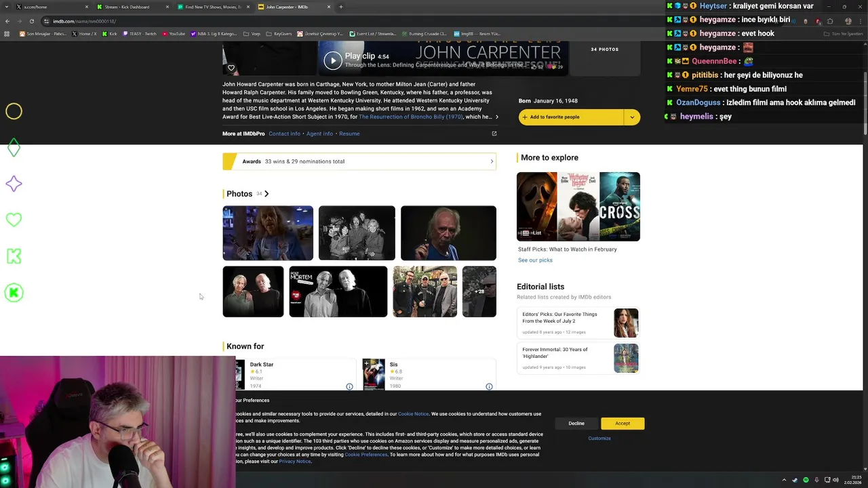868x488 pixels.
Task: Open the system volume speaker icon
Action: (835, 480)
